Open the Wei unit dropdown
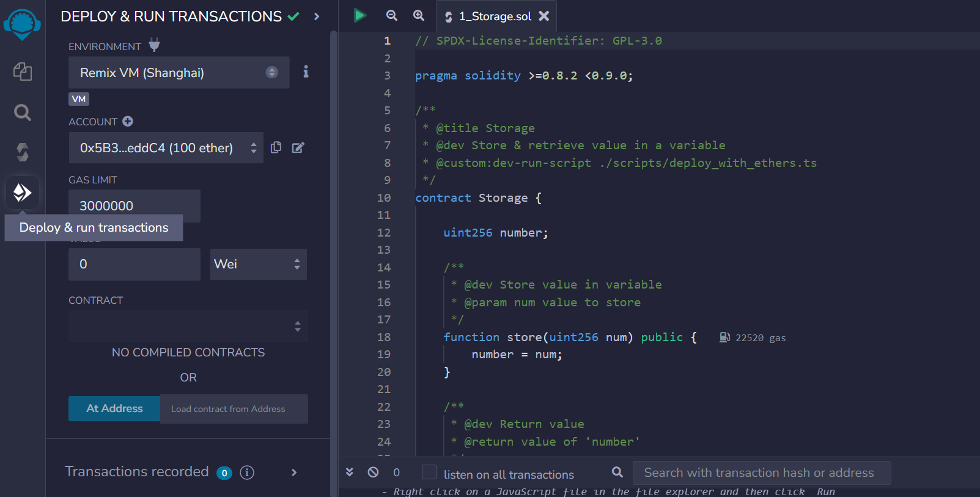The height and width of the screenshot is (497, 980). 258,264
